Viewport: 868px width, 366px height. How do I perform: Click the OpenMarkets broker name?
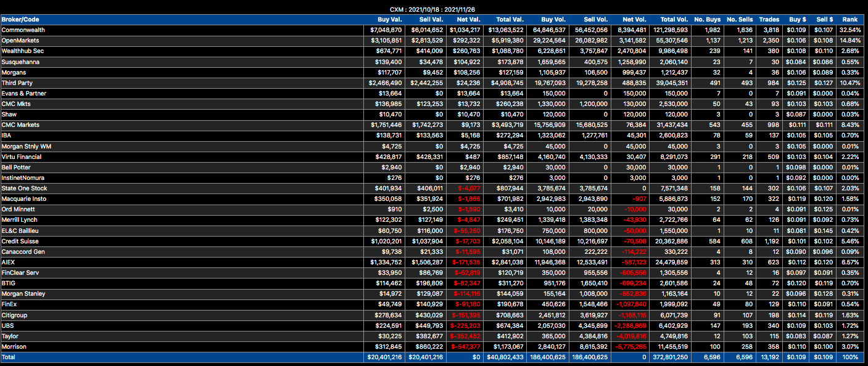[x=20, y=41]
